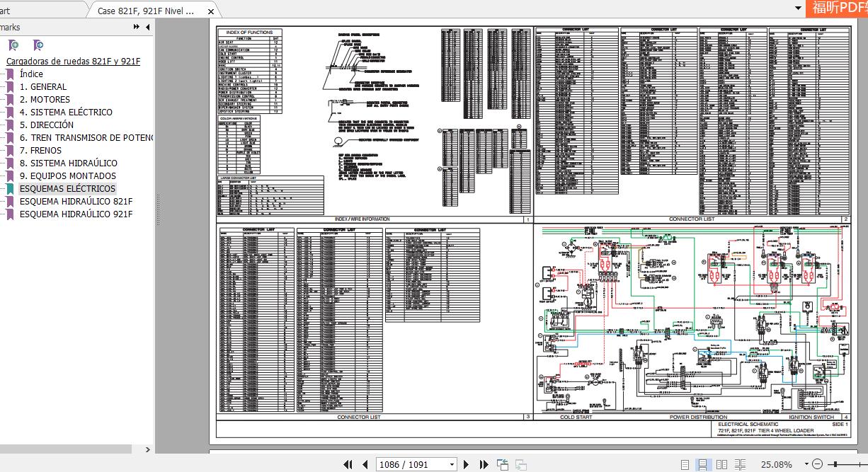Image resolution: width=868 pixels, height=472 pixels.
Task: Click the go to bookmark icon
Action: pyautogui.click(x=38, y=45)
